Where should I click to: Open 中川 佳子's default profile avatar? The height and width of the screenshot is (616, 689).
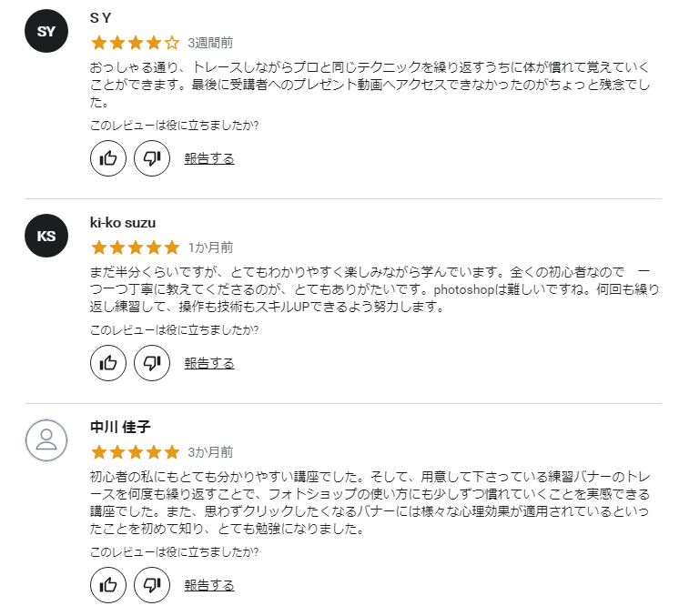(x=46, y=440)
